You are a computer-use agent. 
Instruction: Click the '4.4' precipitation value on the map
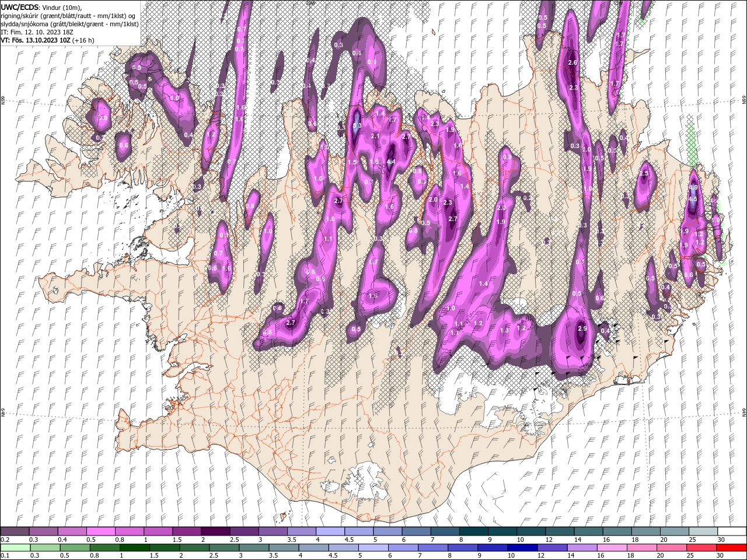tap(391, 162)
